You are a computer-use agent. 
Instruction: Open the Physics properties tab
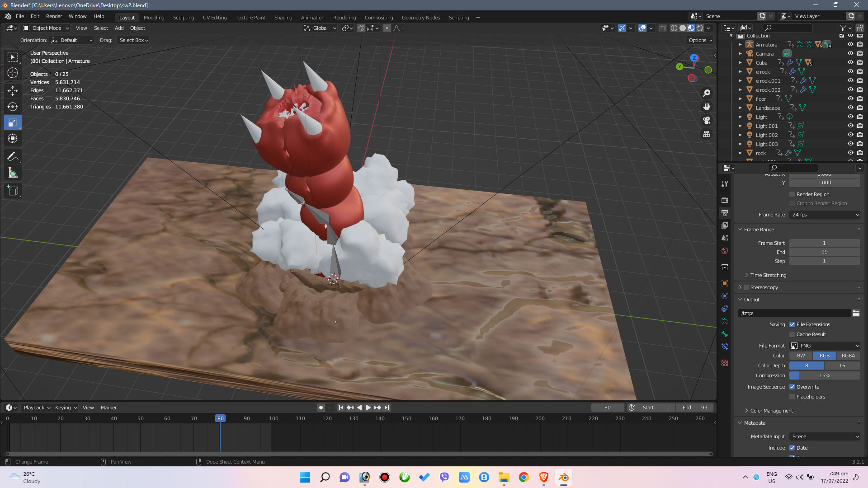coord(725,296)
